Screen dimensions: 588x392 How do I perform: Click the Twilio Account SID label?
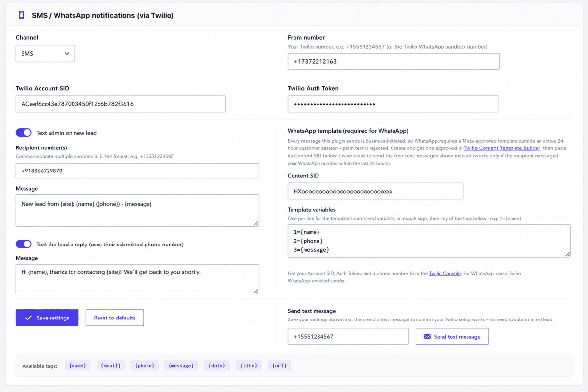[x=42, y=88]
